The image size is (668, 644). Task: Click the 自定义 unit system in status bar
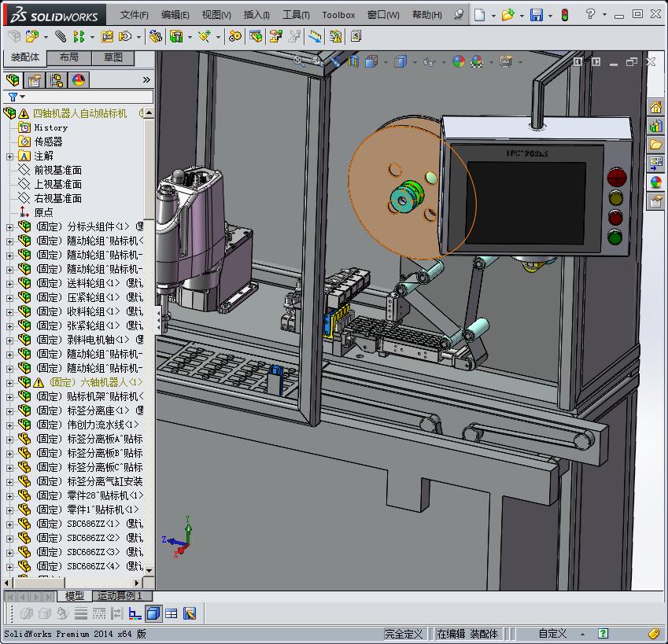pos(552,634)
